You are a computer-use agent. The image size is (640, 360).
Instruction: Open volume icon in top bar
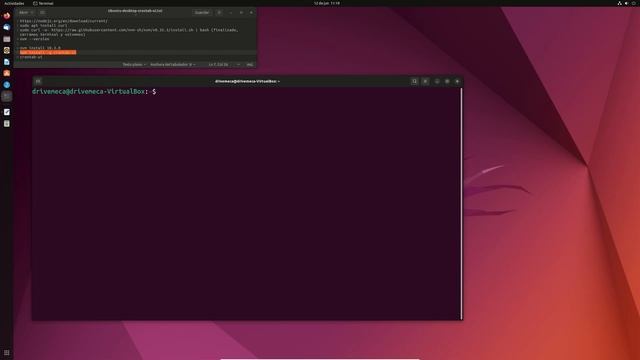(x=627, y=3)
